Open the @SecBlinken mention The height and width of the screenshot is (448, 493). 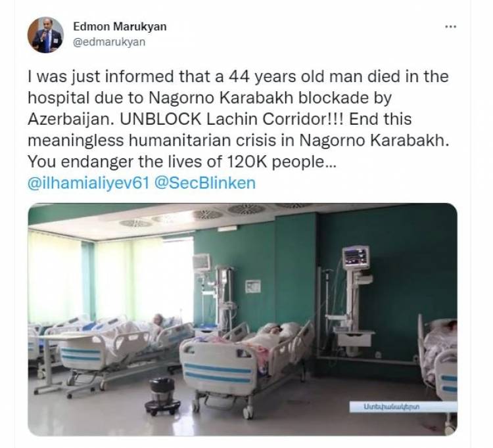pyautogui.click(x=205, y=183)
